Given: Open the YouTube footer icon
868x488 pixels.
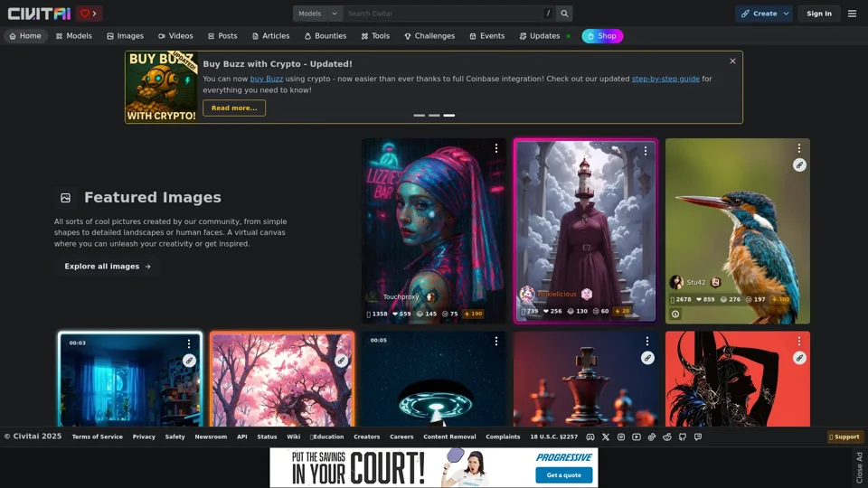Looking at the screenshot, I should [x=637, y=437].
